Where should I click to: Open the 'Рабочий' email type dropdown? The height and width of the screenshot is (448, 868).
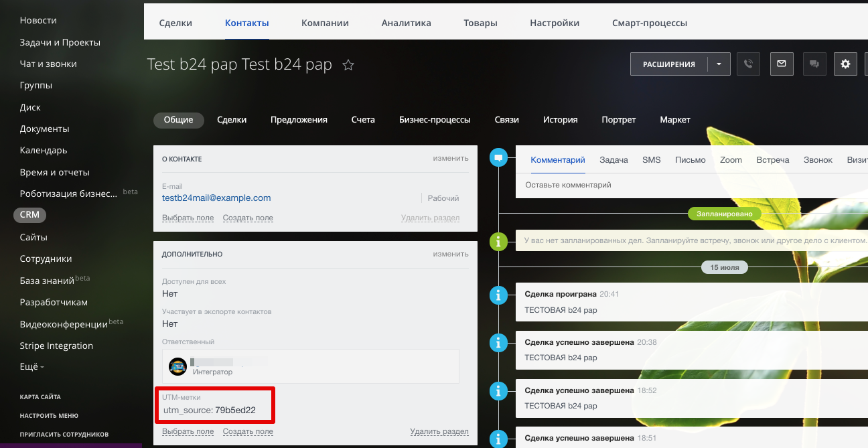click(x=443, y=198)
